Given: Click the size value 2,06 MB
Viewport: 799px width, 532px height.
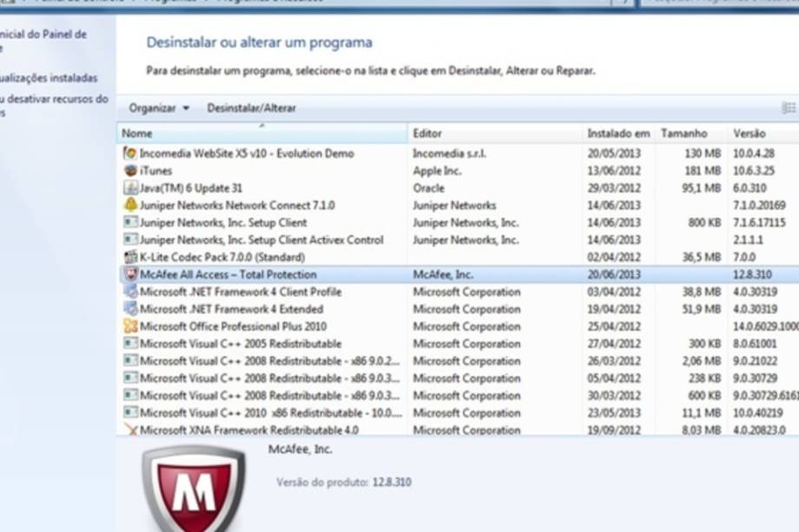Looking at the screenshot, I should pos(701,361).
